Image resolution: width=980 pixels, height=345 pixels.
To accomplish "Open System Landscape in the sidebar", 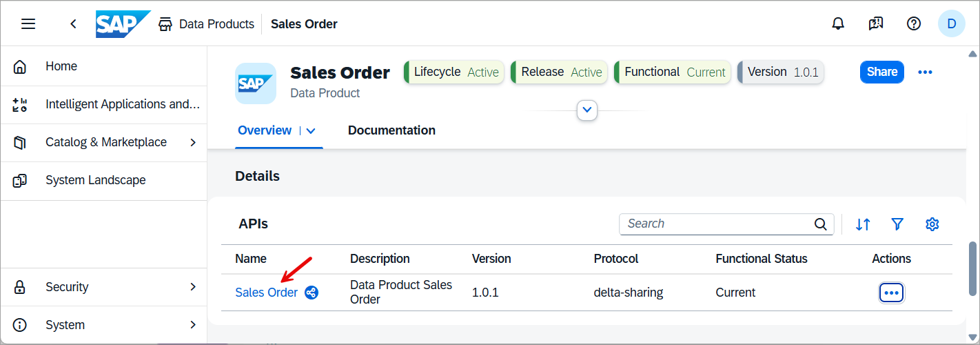I will [x=103, y=181].
